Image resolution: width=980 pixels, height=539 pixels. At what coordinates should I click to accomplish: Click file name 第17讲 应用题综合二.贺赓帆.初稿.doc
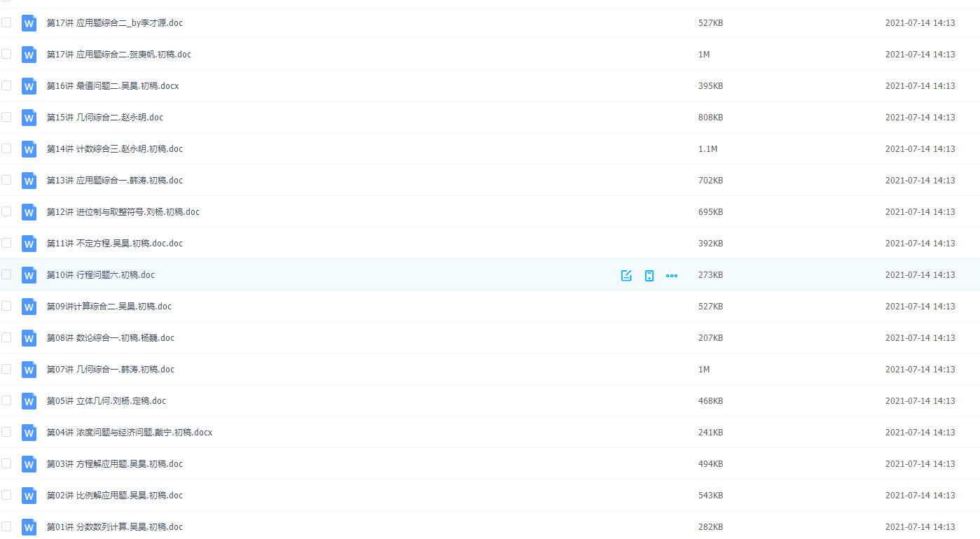tap(119, 55)
